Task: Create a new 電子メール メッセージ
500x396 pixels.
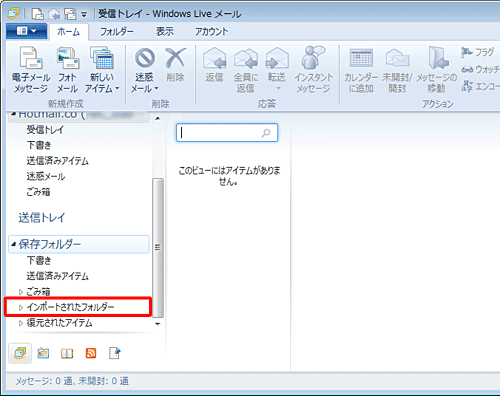Action: click(x=31, y=70)
